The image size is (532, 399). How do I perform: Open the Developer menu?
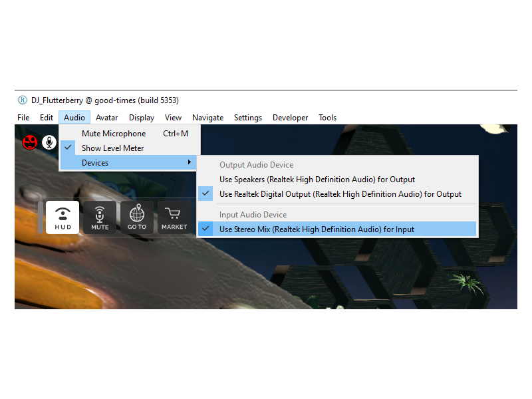pos(290,118)
